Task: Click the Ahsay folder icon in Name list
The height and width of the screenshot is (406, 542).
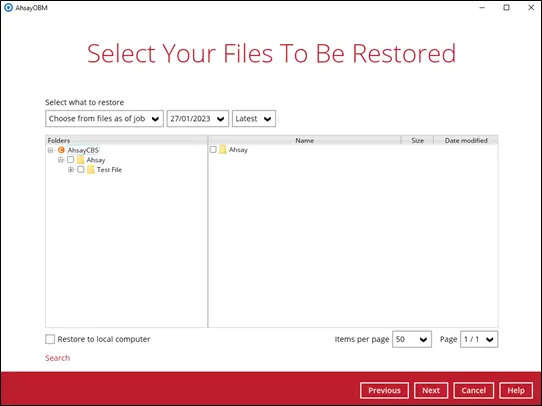Action: [223, 150]
